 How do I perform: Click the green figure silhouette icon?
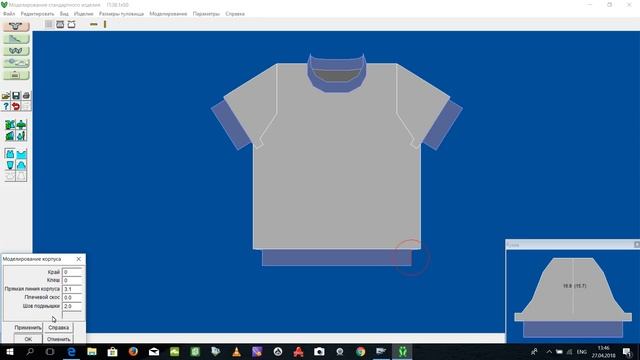click(21, 136)
